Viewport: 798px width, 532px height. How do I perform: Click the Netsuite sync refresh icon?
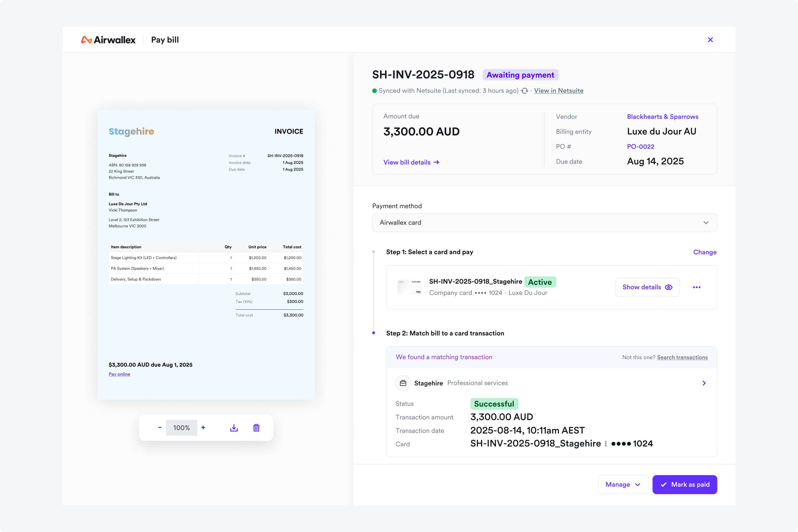point(525,91)
